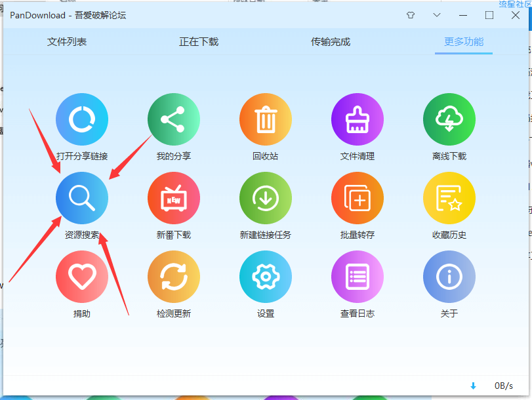532x400 pixels.
Task: Launch 文件清理 file cleanup brush icon
Action: 358,119
